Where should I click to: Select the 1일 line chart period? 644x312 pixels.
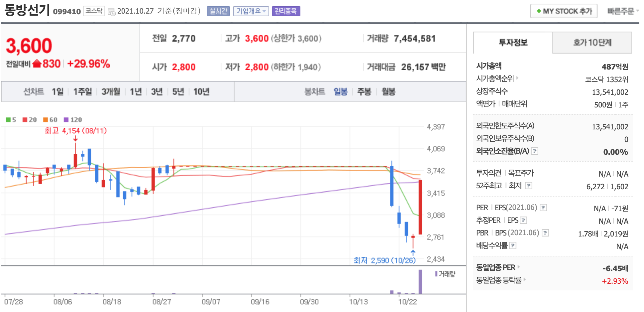(x=57, y=91)
